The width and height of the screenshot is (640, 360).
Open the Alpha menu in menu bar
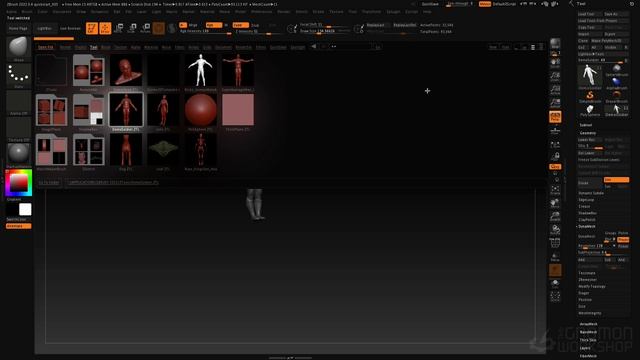(11, 12)
